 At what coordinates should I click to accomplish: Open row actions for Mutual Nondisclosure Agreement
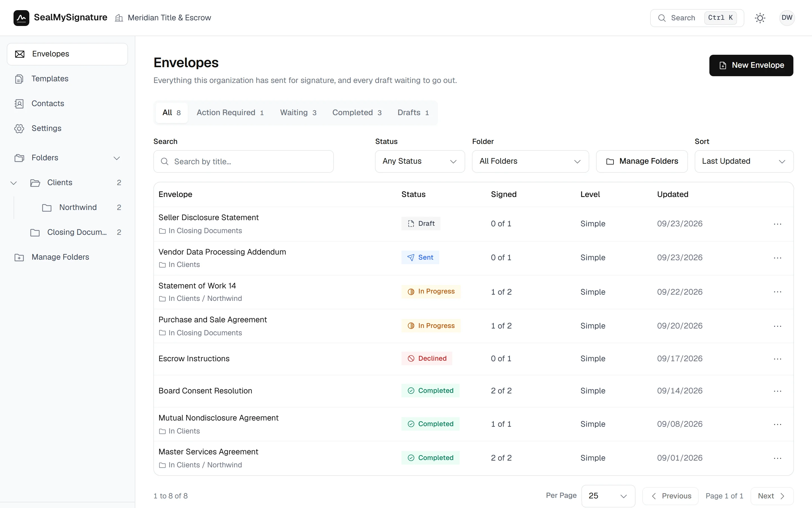pos(777,424)
